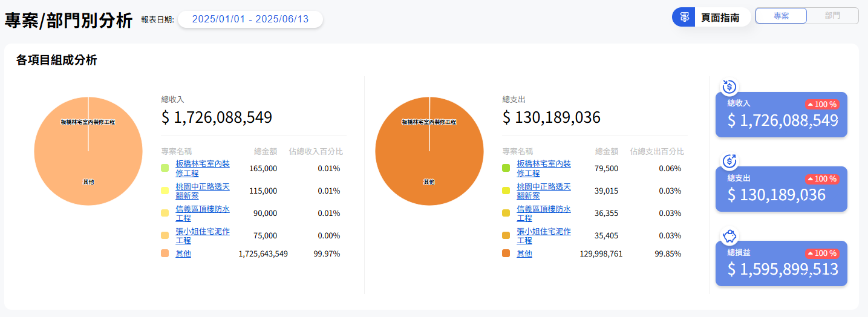868x317 pixels.
Task: Open 信義區頂樓防水工程 link in the expense table
Action: (544, 213)
